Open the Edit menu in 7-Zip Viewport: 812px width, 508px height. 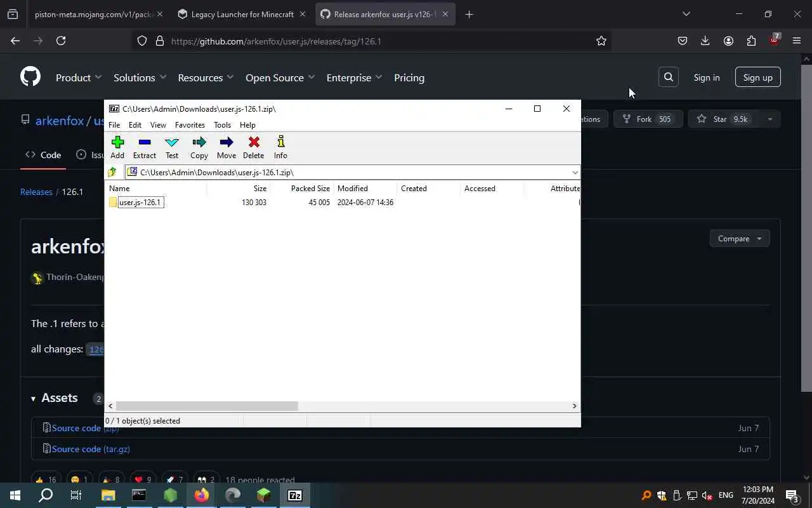[x=135, y=125]
